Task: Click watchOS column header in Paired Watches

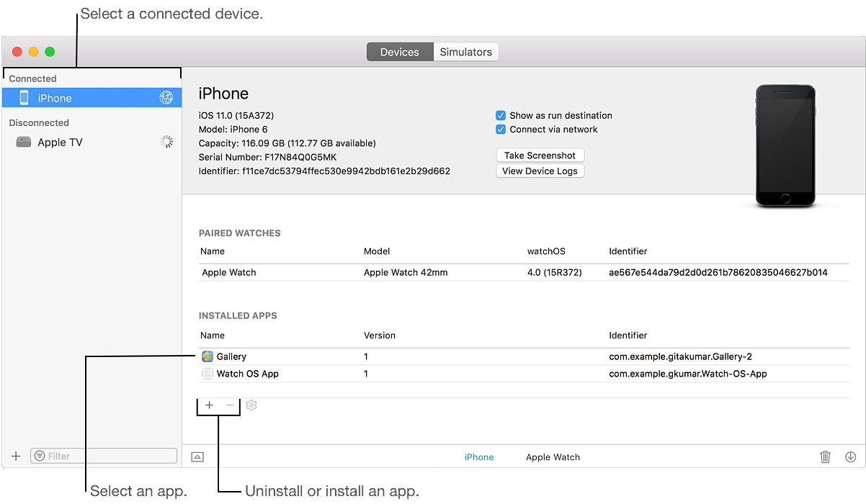Action: tap(547, 251)
